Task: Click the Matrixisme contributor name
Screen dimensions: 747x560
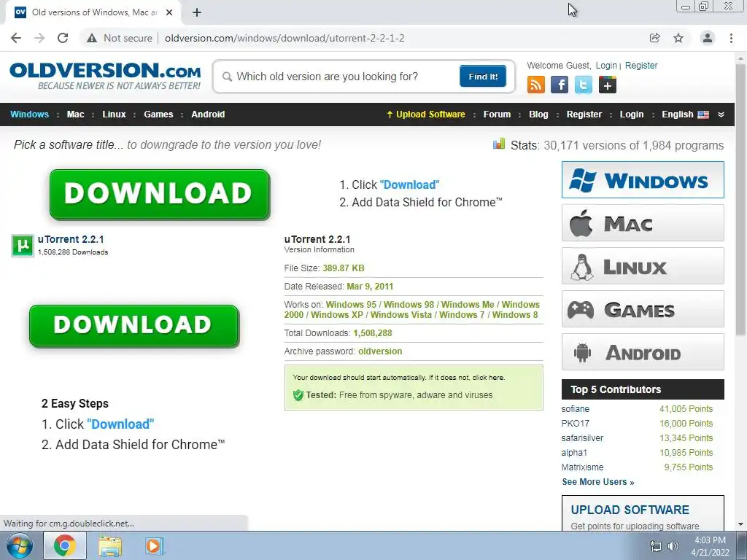Action: (x=582, y=467)
